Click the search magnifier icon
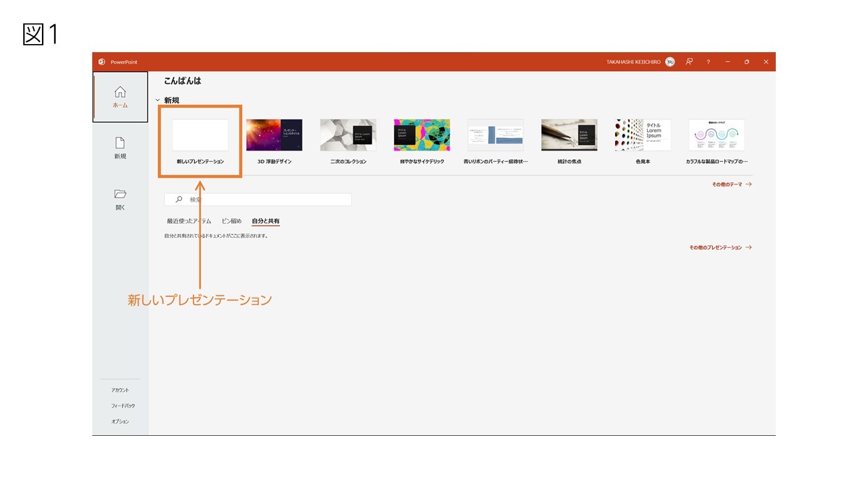The width and height of the screenshot is (868, 488). [179, 199]
